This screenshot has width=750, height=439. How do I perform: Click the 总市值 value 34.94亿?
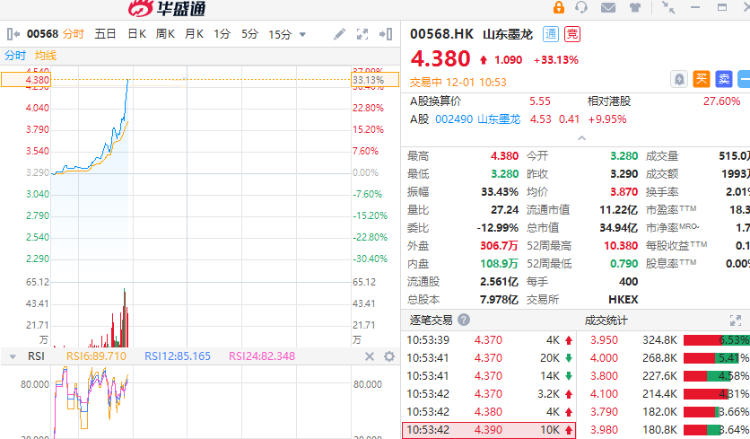click(x=618, y=228)
